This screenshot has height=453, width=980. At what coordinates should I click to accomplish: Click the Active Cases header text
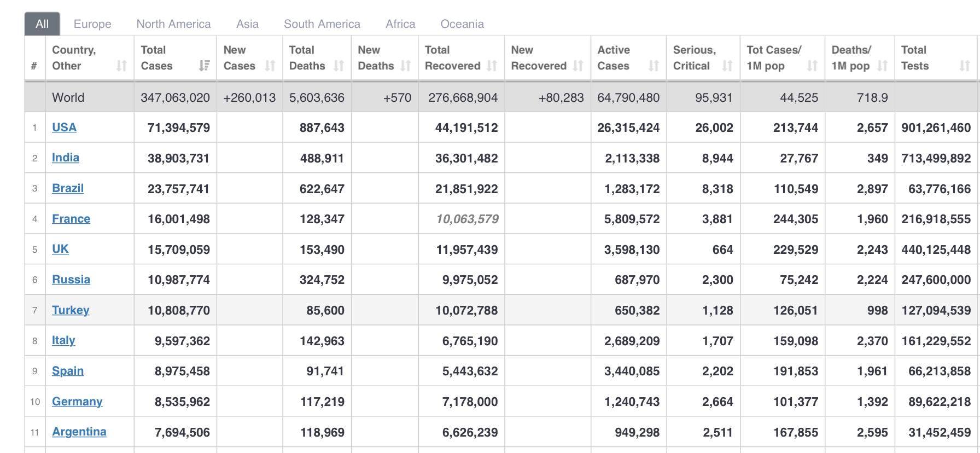614,58
